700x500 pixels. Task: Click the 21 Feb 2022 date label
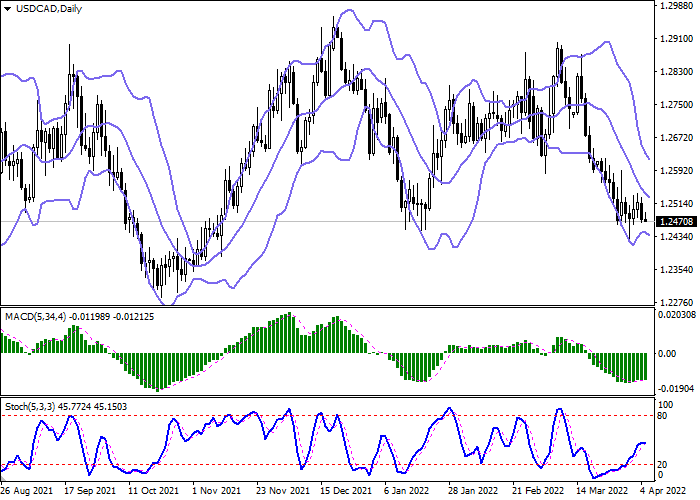(538, 491)
